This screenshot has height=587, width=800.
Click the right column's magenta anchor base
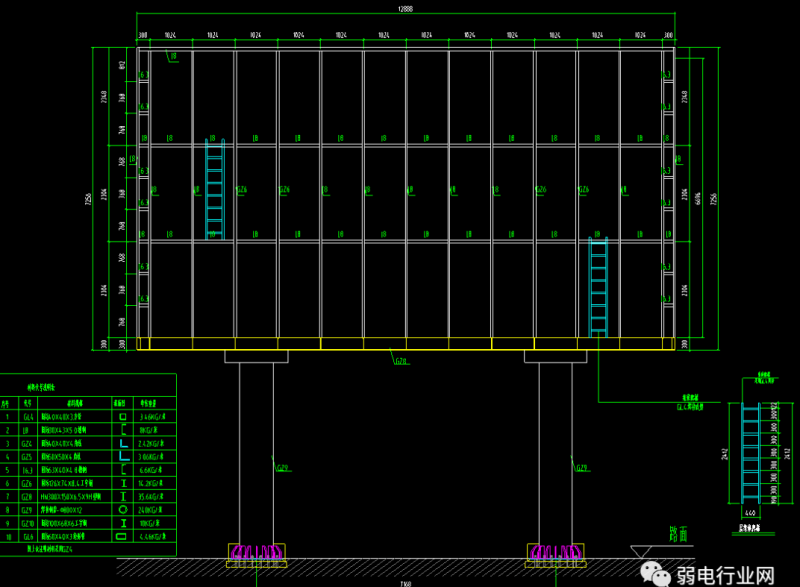[554, 553]
